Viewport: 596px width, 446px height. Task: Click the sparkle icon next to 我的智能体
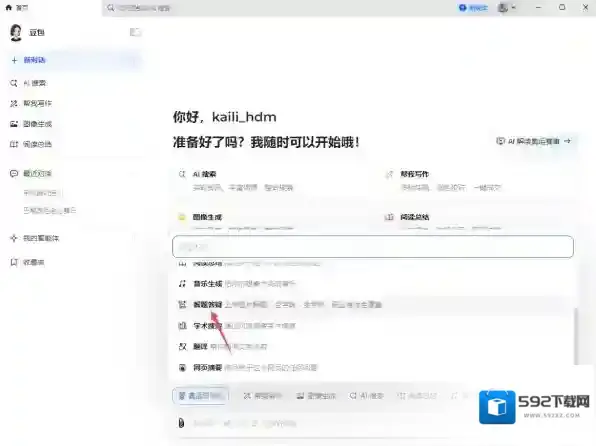click(14, 238)
